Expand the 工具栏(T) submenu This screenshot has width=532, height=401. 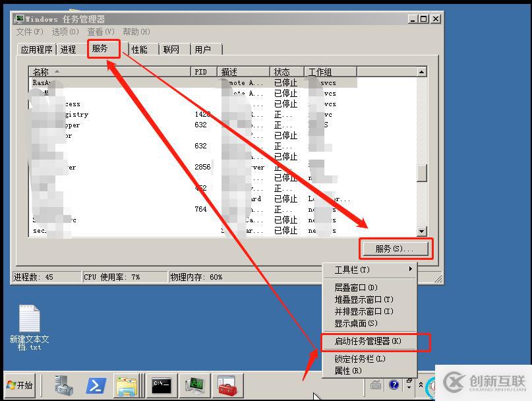pyautogui.click(x=369, y=270)
